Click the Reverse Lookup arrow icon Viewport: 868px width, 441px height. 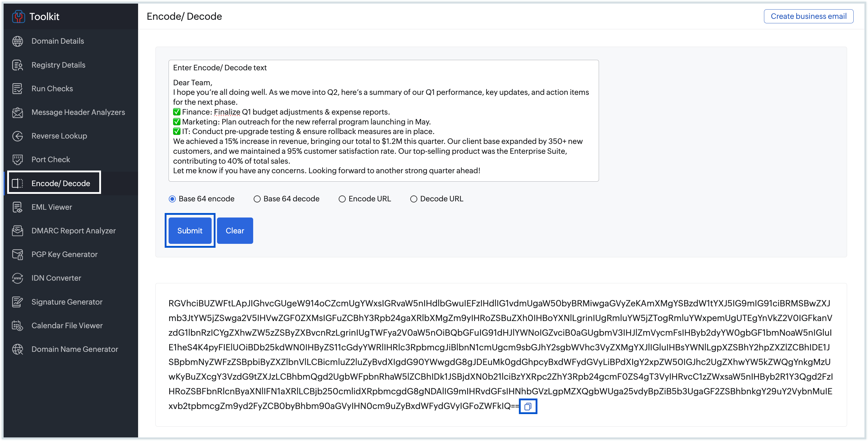point(18,136)
